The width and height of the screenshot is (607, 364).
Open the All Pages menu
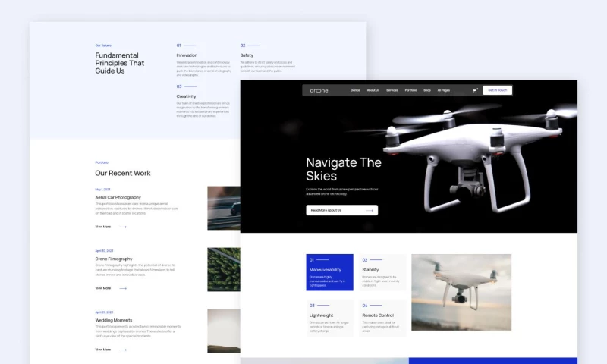click(444, 90)
